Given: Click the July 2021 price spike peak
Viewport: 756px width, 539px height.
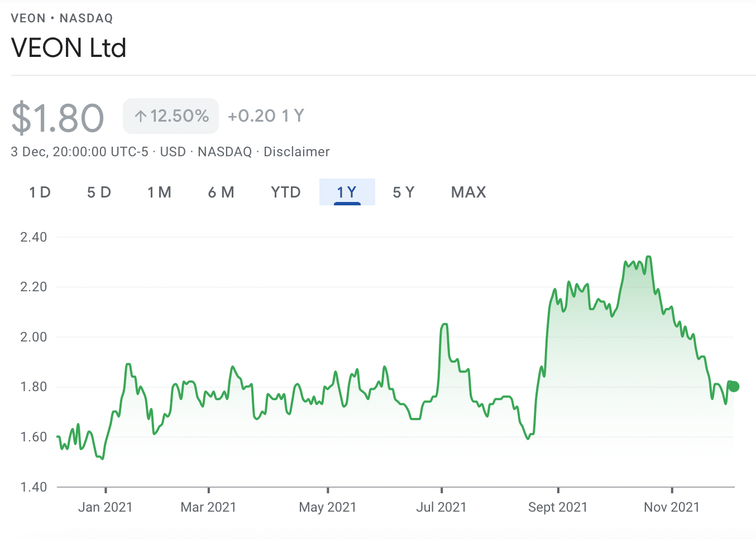Looking at the screenshot, I should (444, 324).
